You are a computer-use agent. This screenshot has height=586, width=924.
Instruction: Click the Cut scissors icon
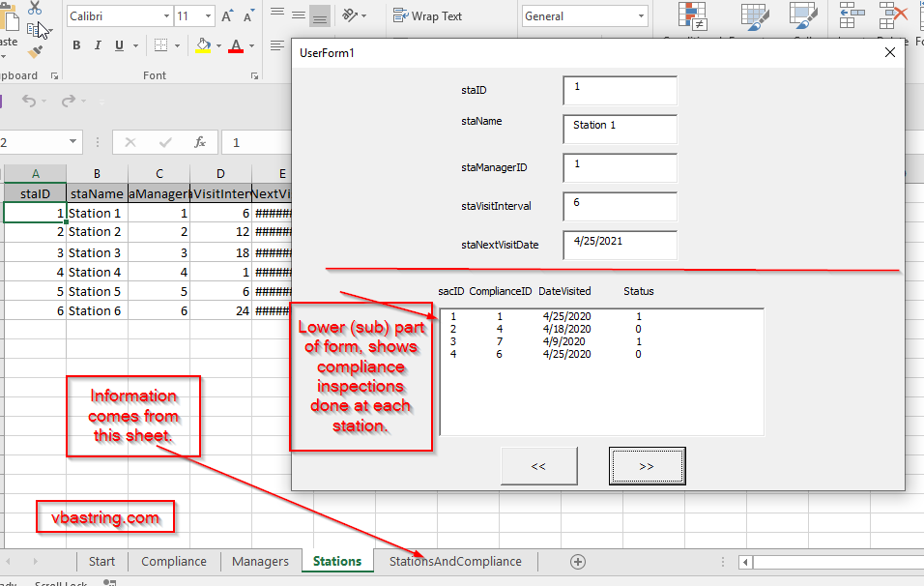point(35,8)
